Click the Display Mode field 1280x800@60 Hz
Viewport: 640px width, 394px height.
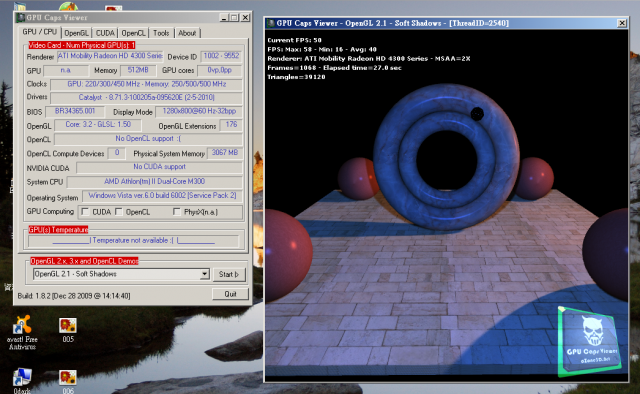(199, 111)
